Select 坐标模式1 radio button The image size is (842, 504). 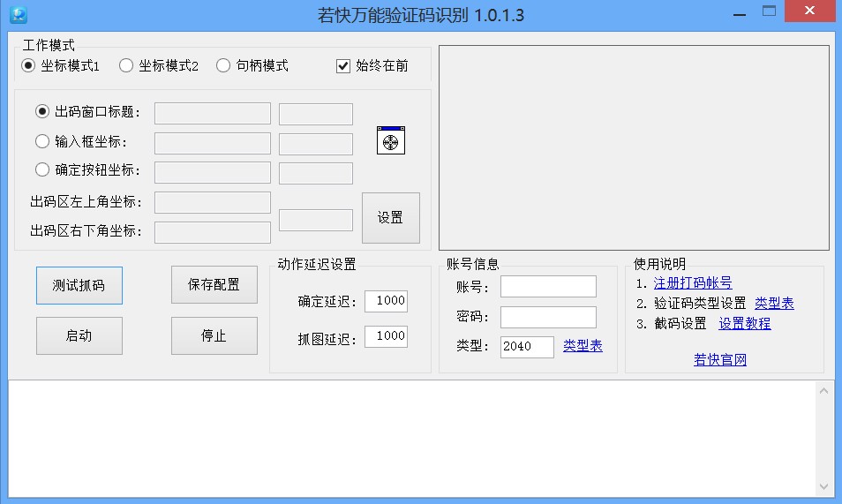(x=28, y=65)
